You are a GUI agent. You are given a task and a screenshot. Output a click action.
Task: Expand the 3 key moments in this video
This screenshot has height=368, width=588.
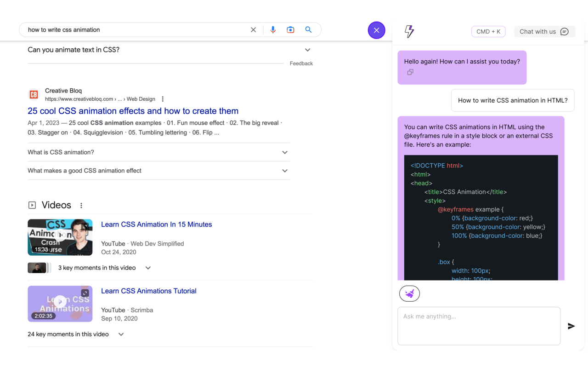pos(104,268)
